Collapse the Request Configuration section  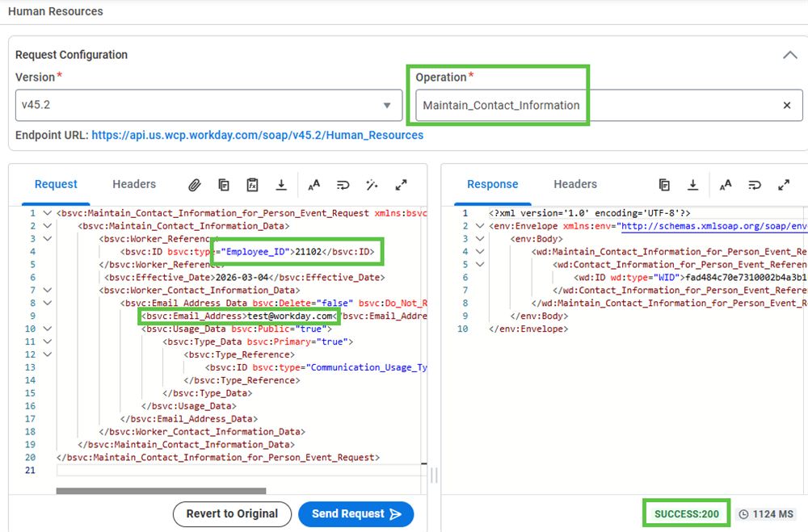coord(790,55)
